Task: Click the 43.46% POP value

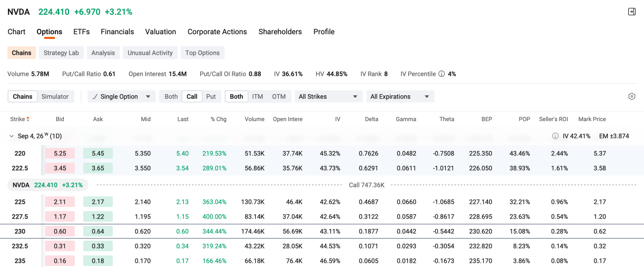Action: point(520,153)
